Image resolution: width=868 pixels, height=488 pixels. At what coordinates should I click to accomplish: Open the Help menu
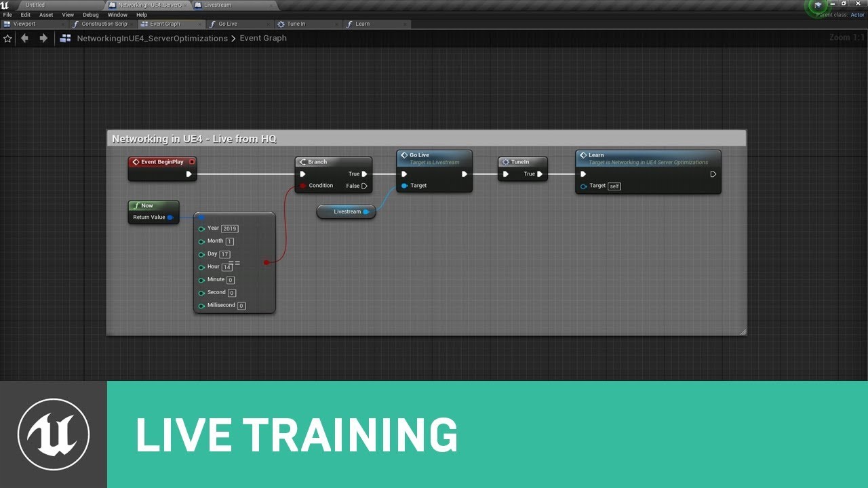[142, 14]
